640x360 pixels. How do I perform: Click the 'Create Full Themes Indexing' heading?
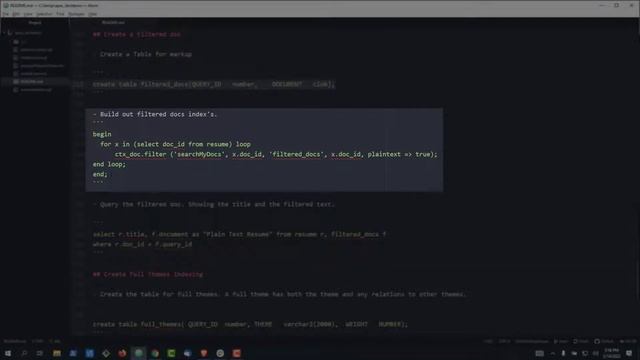click(148, 274)
